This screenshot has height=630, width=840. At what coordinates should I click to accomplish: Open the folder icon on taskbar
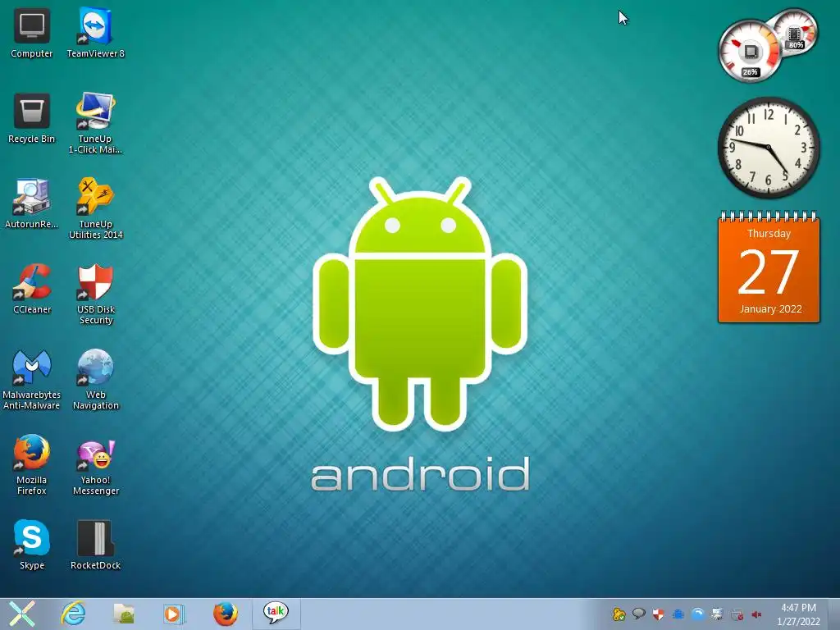click(x=123, y=614)
